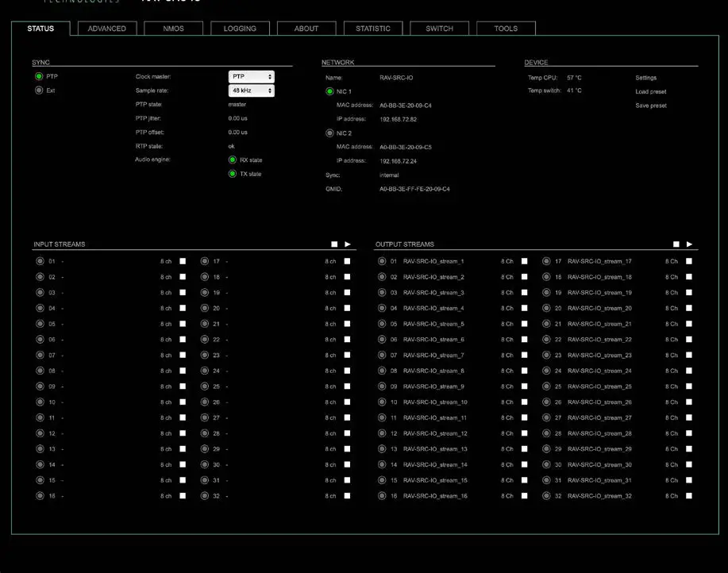Click the NIC 2 IP address 192.168.72.24
The height and width of the screenshot is (573, 728).
(x=398, y=161)
